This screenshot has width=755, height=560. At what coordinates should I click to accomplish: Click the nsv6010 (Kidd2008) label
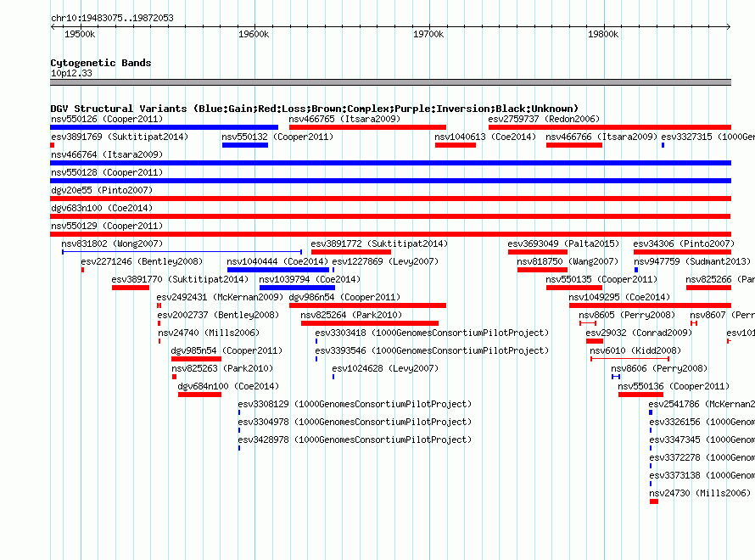635,350
